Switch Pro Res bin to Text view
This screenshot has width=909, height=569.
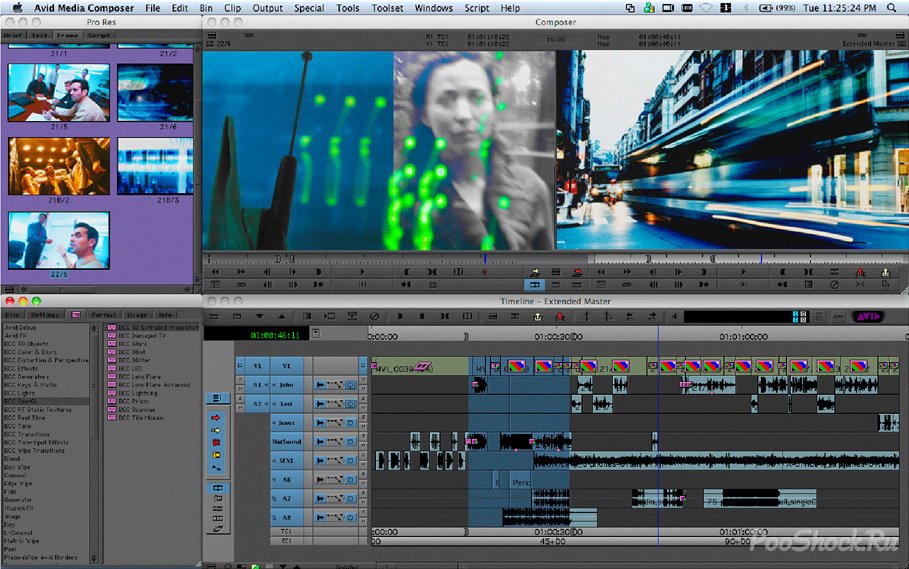point(39,35)
